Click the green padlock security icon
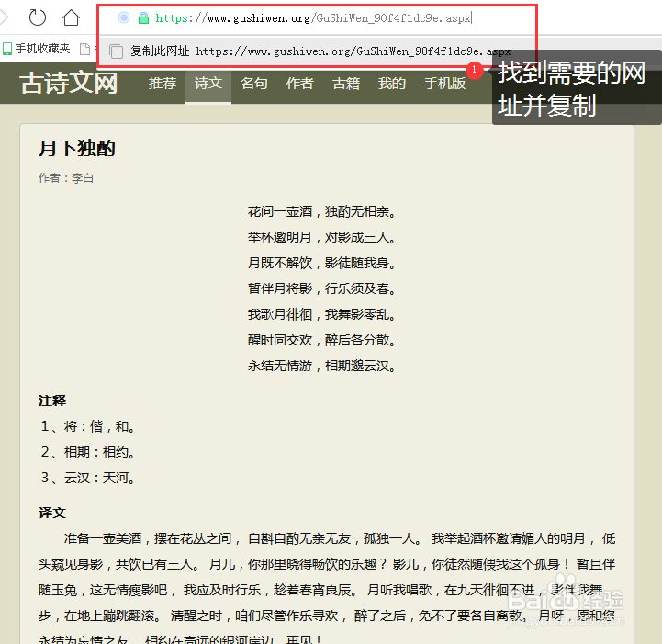 tap(143, 17)
